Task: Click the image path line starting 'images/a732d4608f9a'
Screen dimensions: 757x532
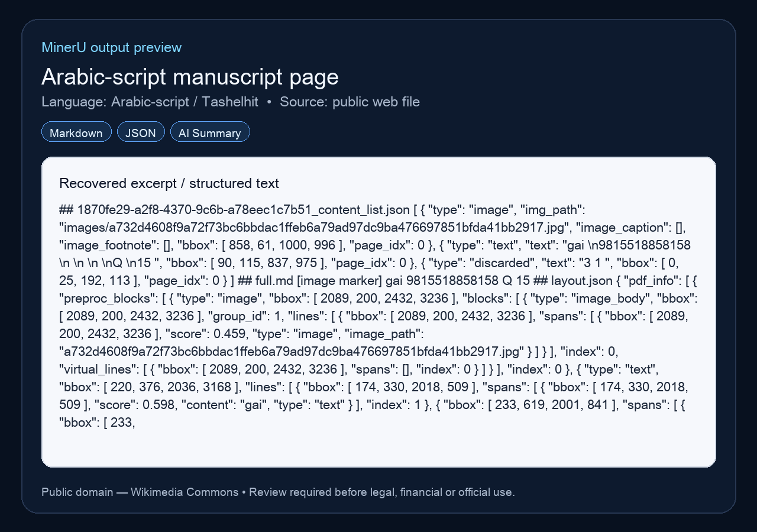Action: (x=373, y=228)
